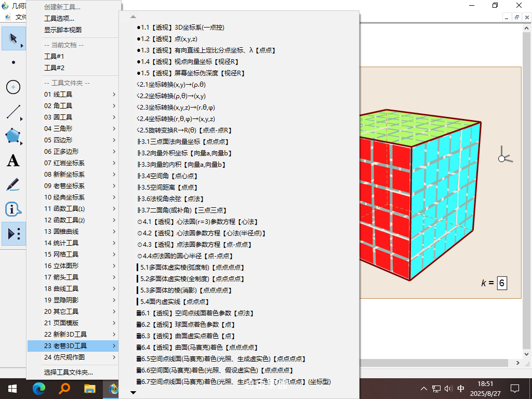The image size is (532, 399).
Task: Open the 文件 menu
Action: coord(21,15)
